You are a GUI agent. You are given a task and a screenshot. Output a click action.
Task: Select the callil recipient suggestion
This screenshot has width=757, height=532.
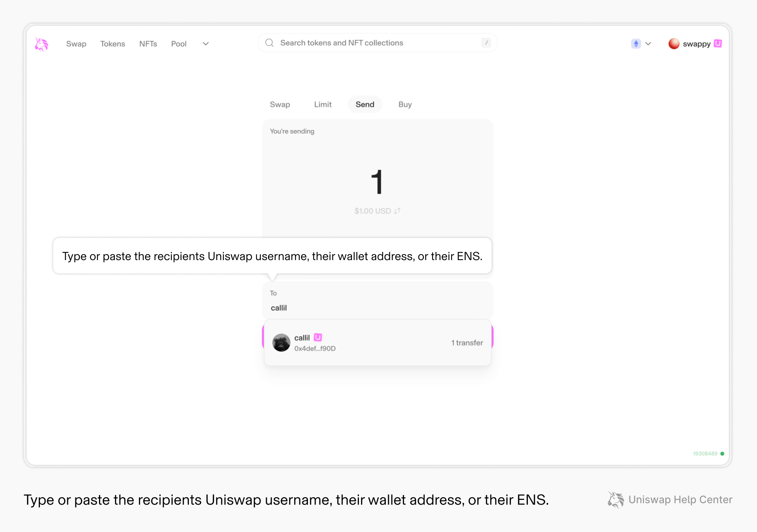pyautogui.click(x=377, y=343)
